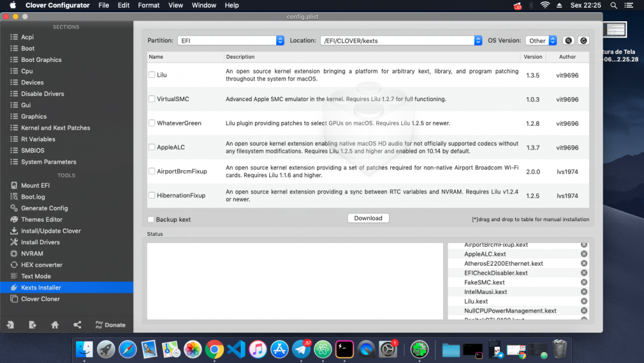The width and height of the screenshot is (644, 363).
Task: Open the Edit menu
Action: pyautogui.click(x=123, y=5)
